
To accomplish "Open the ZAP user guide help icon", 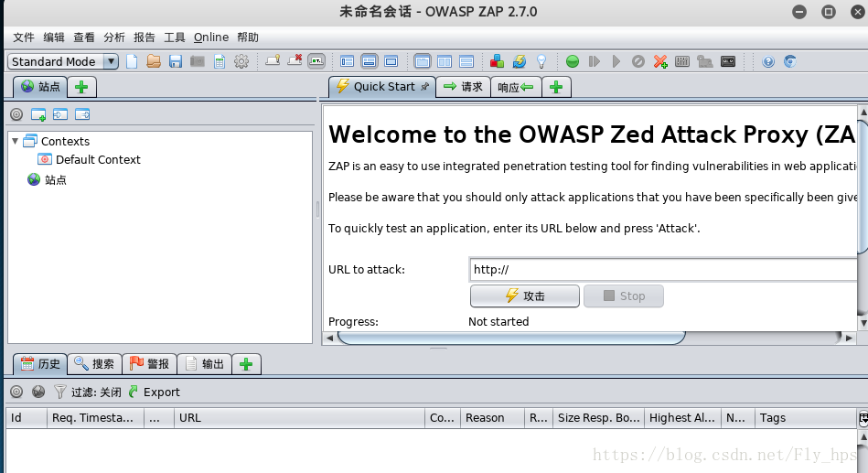I will (x=768, y=61).
